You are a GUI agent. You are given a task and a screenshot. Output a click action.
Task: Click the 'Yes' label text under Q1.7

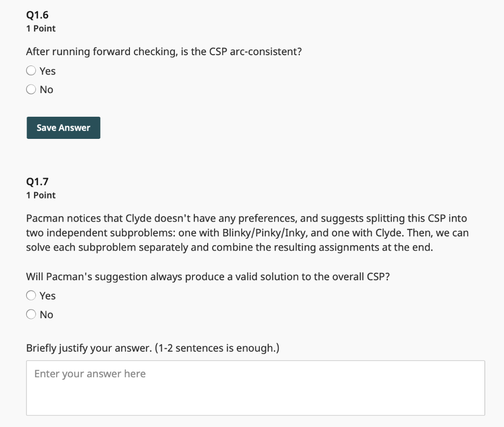pyautogui.click(x=48, y=296)
